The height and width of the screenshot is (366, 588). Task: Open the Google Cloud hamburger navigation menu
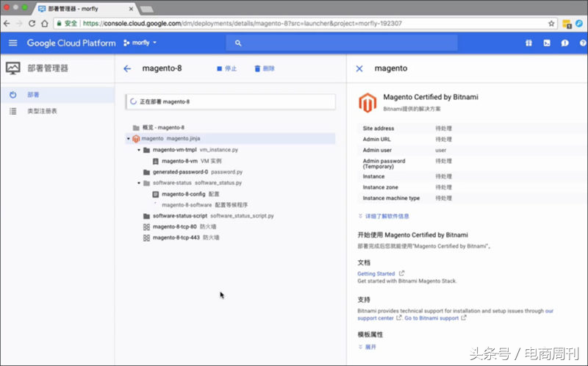pyautogui.click(x=12, y=43)
